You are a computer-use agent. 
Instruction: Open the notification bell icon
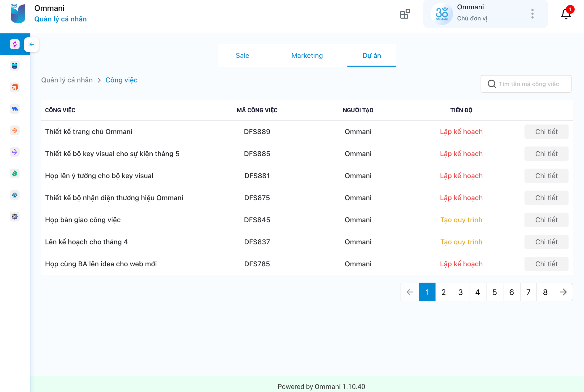[566, 14]
